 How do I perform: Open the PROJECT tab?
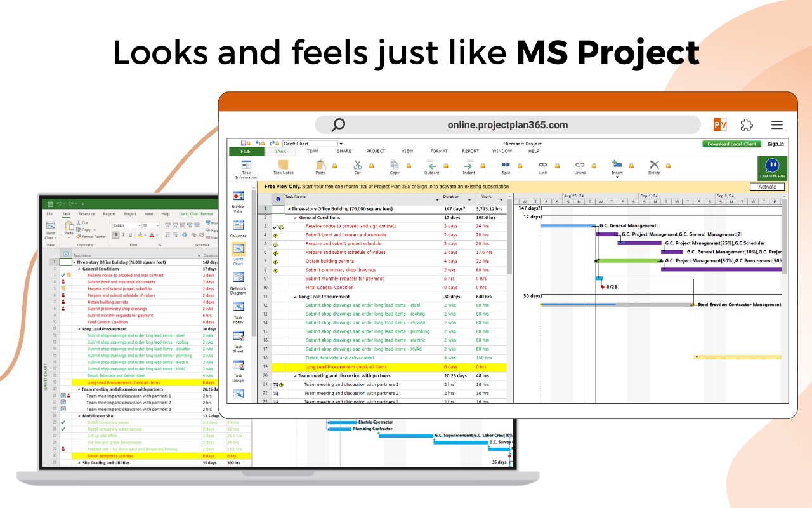click(376, 151)
